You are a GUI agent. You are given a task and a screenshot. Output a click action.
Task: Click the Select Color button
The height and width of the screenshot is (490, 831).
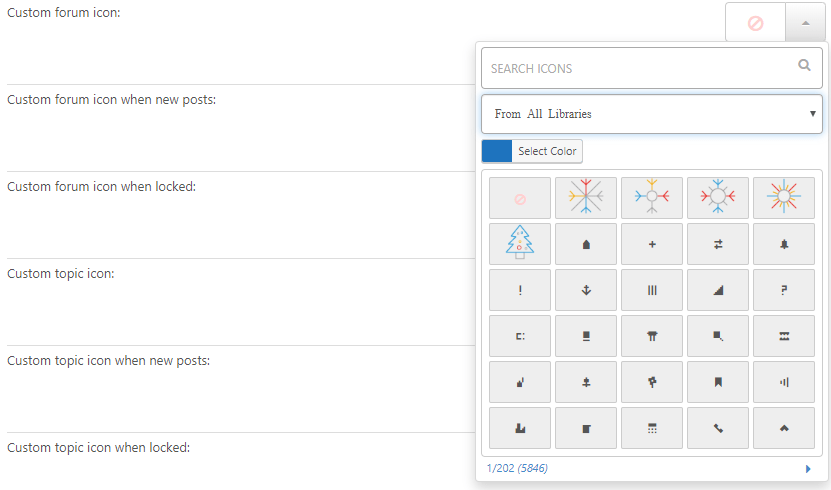point(547,151)
